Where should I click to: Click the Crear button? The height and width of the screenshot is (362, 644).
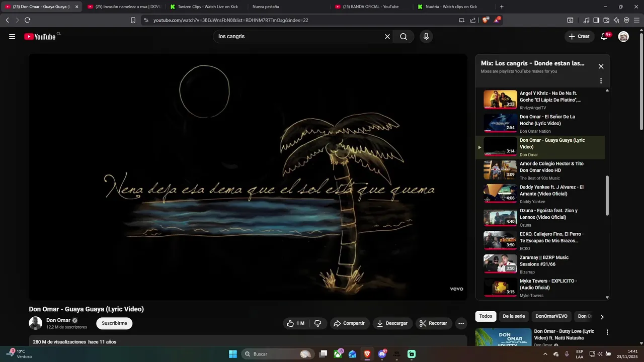coord(579,36)
